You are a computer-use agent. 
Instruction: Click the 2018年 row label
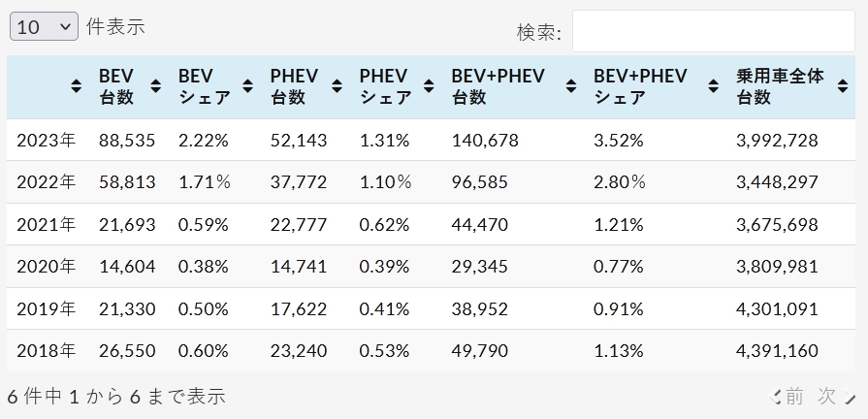[x=46, y=351]
